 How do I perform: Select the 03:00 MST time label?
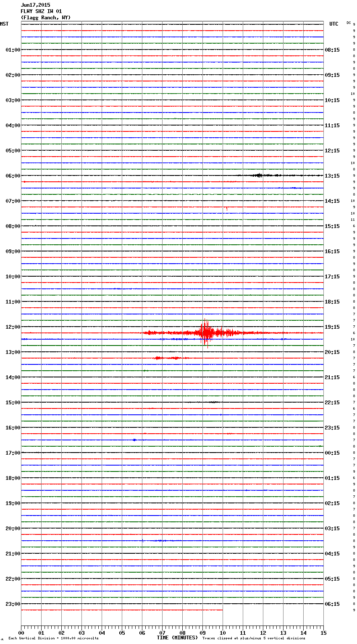13,100
